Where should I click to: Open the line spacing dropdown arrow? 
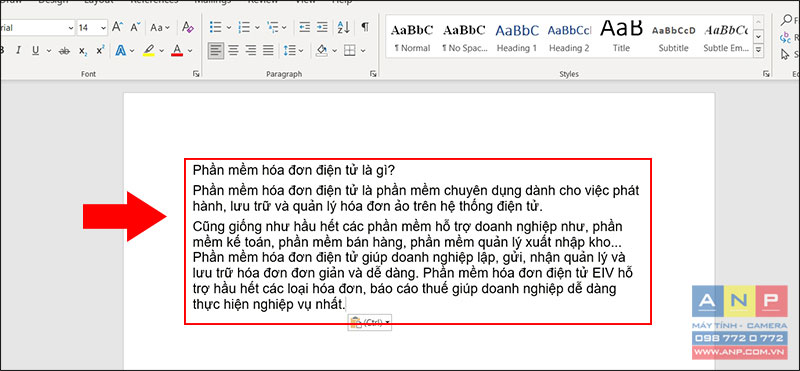pyautogui.click(x=301, y=51)
